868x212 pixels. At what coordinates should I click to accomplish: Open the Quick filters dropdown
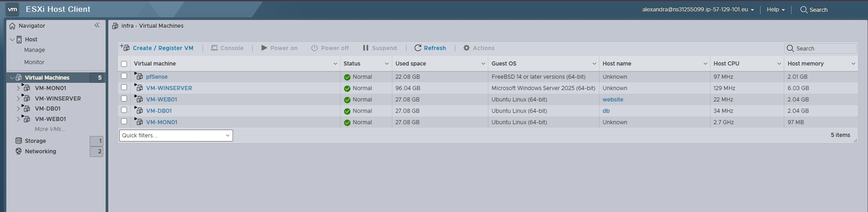point(176,136)
